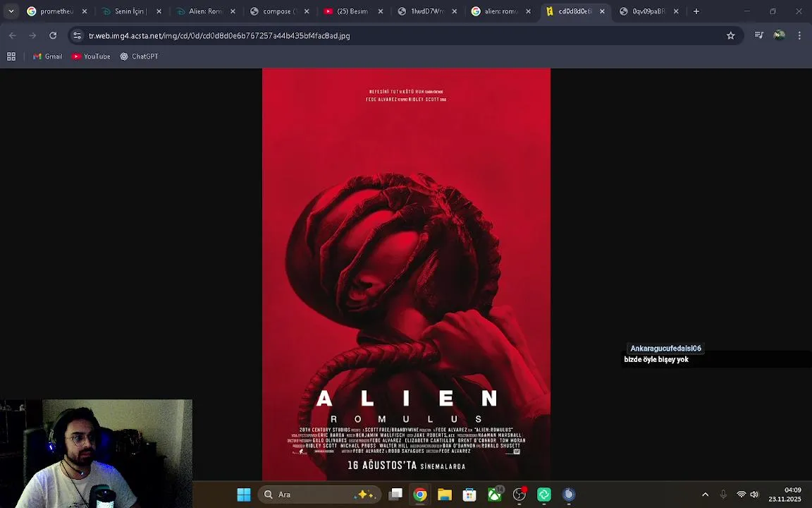Show hidden system tray icons
Image resolution: width=812 pixels, height=508 pixels.
[x=705, y=495]
